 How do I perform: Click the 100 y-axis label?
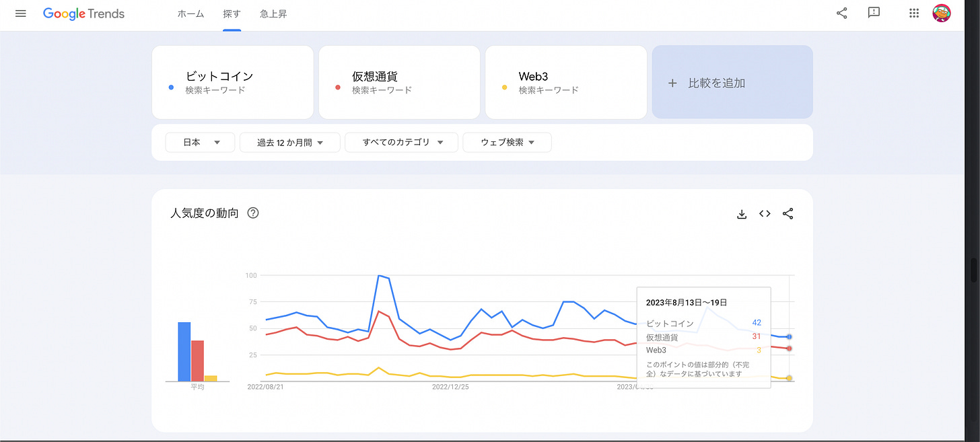(x=251, y=275)
